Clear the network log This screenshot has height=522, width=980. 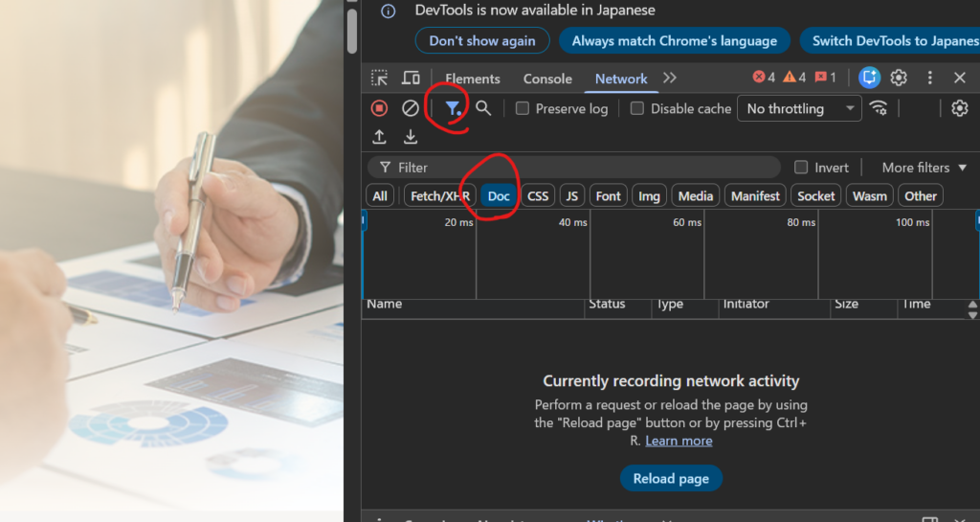(x=410, y=108)
